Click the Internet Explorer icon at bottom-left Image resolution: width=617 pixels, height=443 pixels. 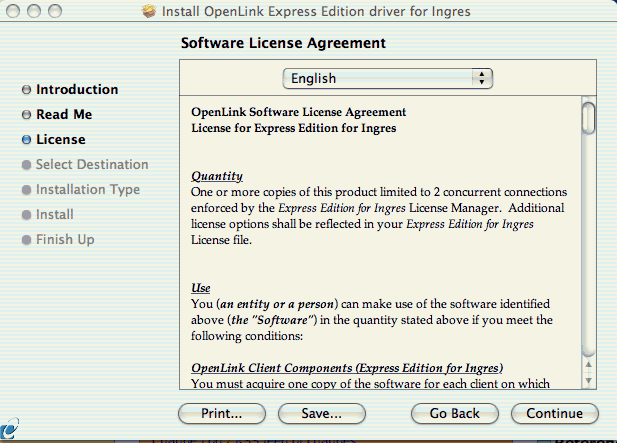pyautogui.click(x=9, y=429)
